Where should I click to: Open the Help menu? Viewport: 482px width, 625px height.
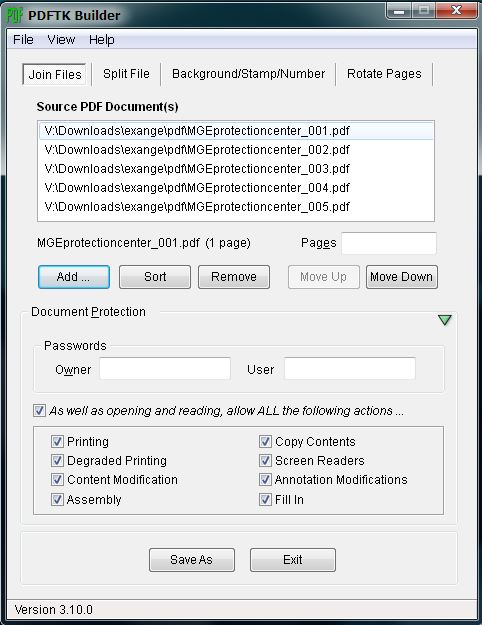102,40
